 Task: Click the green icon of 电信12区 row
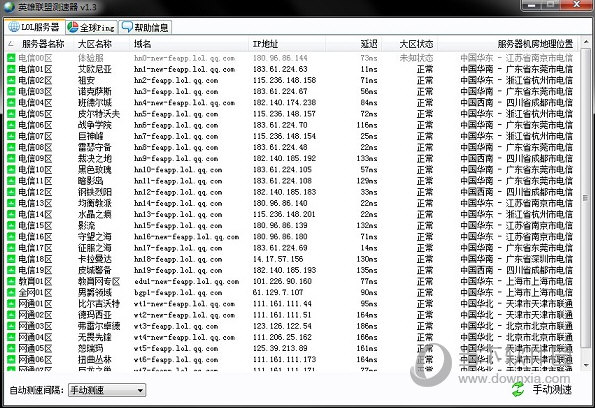point(11,192)
